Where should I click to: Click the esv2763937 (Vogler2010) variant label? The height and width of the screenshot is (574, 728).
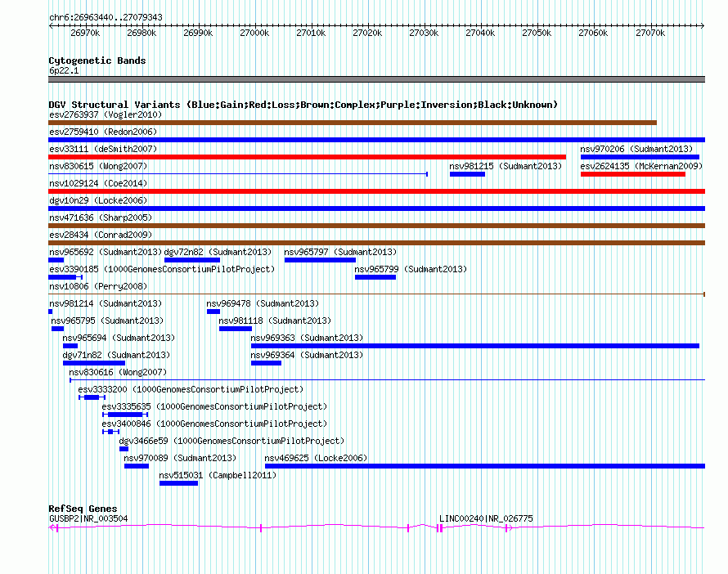106,114
